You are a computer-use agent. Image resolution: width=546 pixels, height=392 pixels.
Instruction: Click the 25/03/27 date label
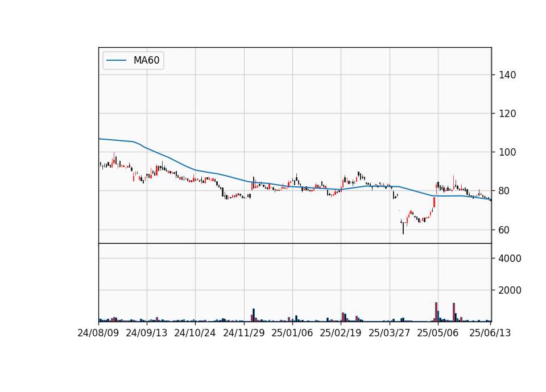pyautogui.click(x=389, y=333)
